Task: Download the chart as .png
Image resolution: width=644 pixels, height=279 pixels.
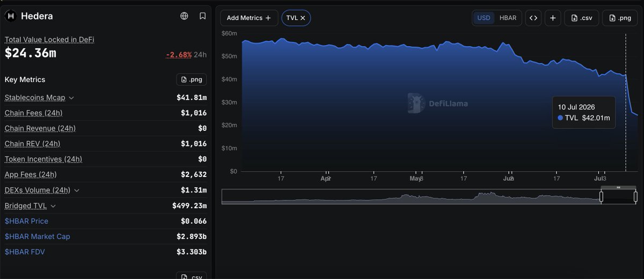Action: coord(620,18)
